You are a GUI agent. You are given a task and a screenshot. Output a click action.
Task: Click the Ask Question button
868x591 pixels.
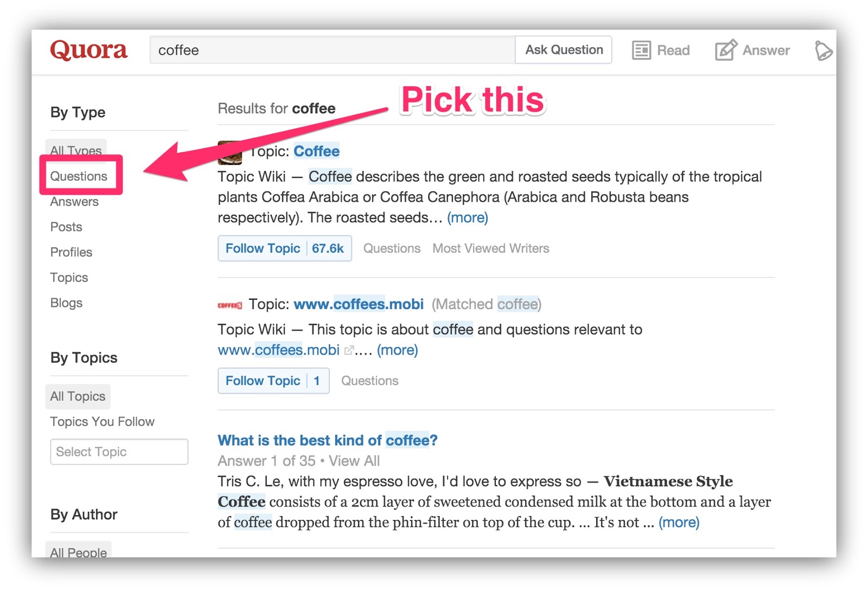[564, 50]
